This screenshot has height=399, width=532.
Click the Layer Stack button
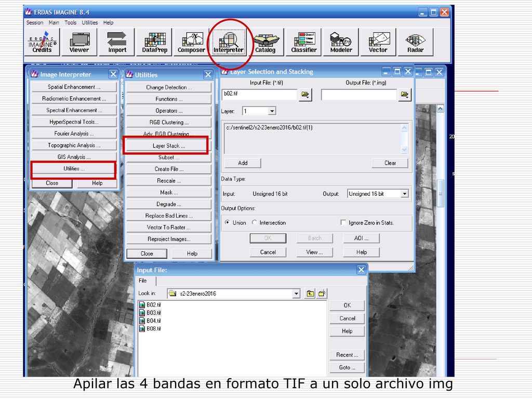[x=169, y=145]
